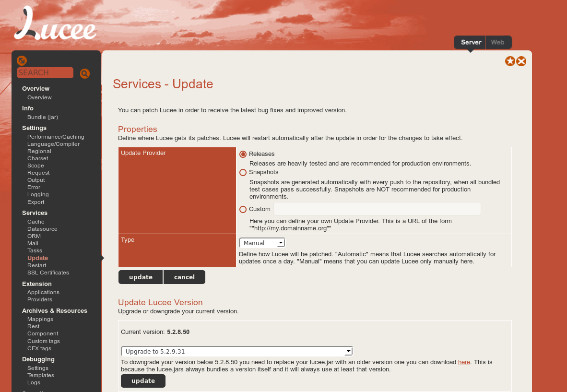Open SSL Certificates page
This screenshot has width=567, height=392.
(x=48, y=273)
